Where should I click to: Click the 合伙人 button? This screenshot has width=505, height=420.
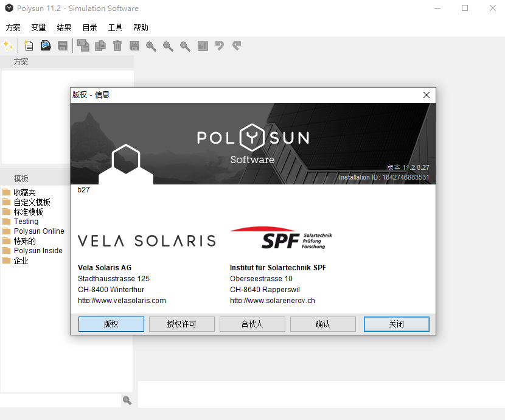pos(252,324)
